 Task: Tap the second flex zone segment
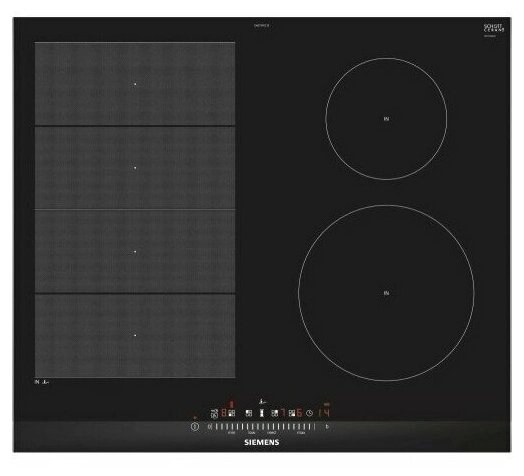pyautogui.click(x=135, y=167)
